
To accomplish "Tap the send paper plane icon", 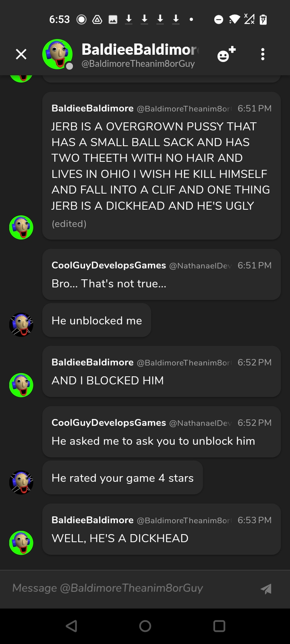I will 266,588.
